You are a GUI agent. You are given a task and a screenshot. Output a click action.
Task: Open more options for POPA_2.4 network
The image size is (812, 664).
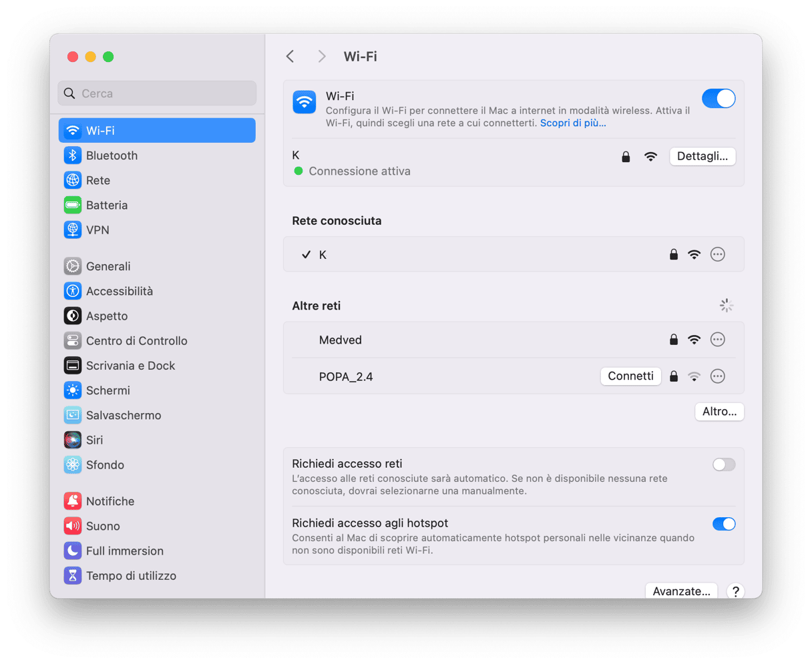(x=717, y=376)
